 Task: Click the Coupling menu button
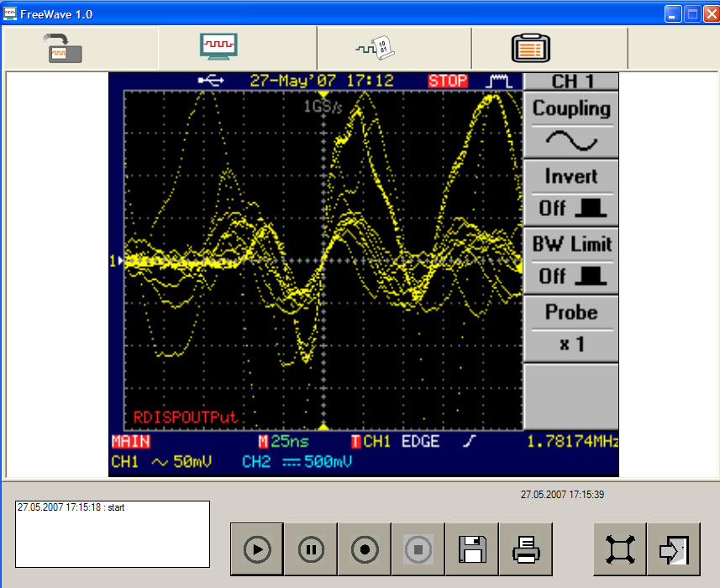[571, 124]
